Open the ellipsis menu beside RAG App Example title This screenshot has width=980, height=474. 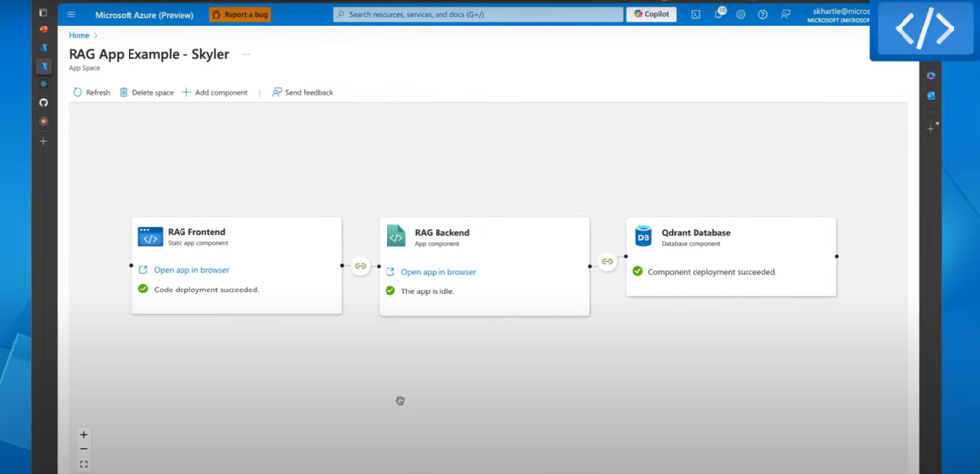coord(246,54)
